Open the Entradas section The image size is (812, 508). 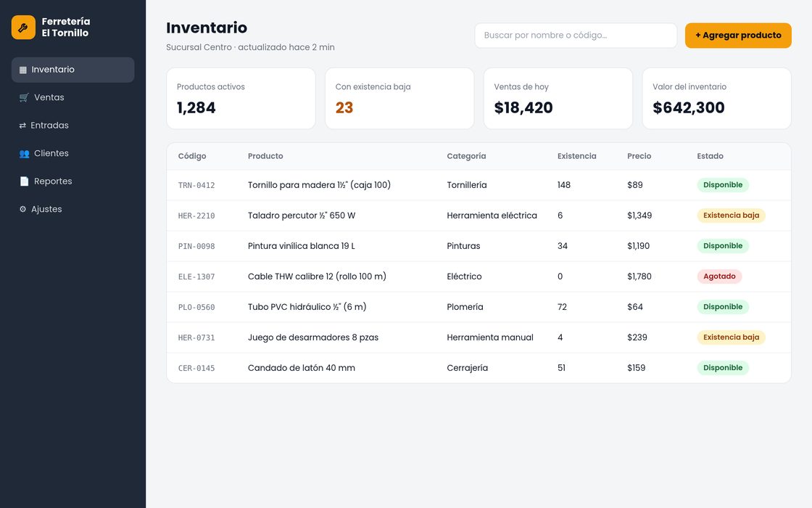pyautogui.click(x=73, y=126)
